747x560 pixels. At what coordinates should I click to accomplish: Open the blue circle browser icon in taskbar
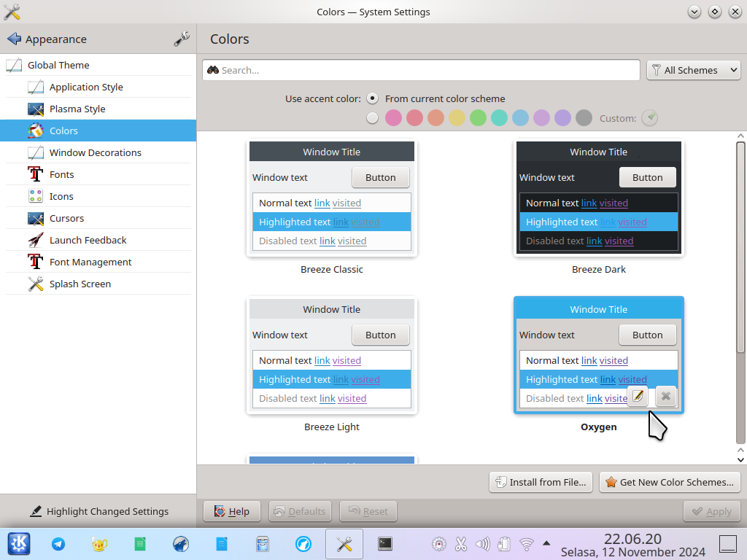coord(303,544)
